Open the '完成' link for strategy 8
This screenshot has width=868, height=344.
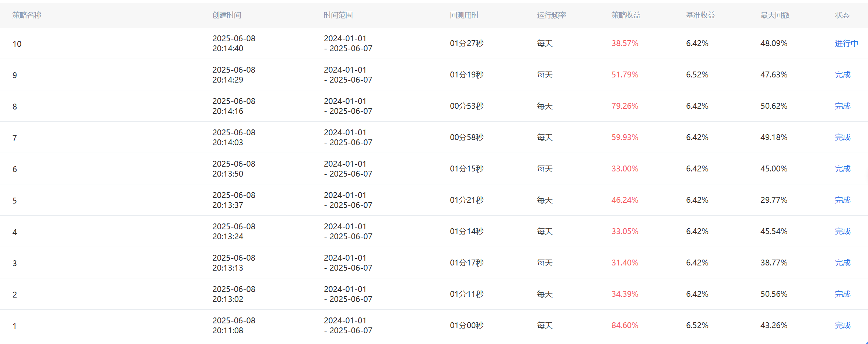[x=843, y=106]
